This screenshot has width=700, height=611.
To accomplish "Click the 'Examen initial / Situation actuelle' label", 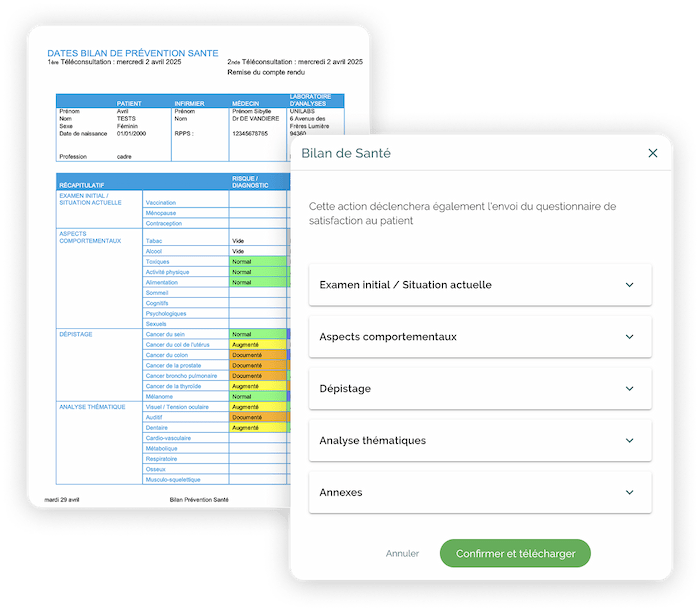I will [x=405, y=285].
